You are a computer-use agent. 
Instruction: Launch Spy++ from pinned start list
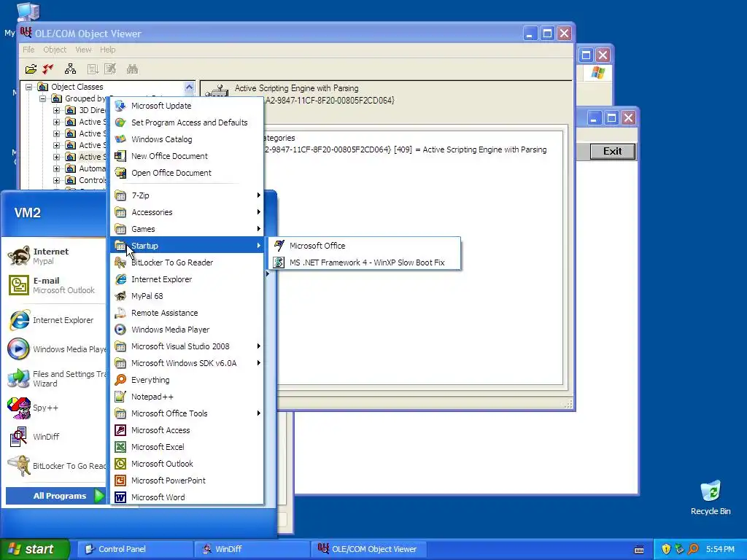pyautogui.click(x=55, y=408)
